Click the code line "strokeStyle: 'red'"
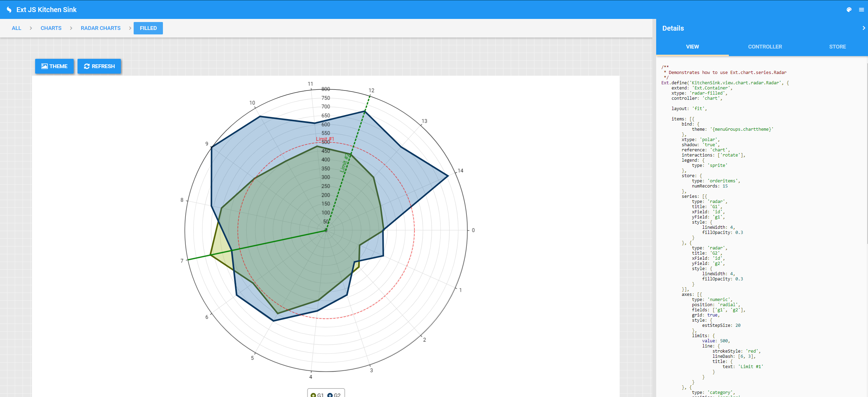Screen dimensions: 868x397 (736, 351)
